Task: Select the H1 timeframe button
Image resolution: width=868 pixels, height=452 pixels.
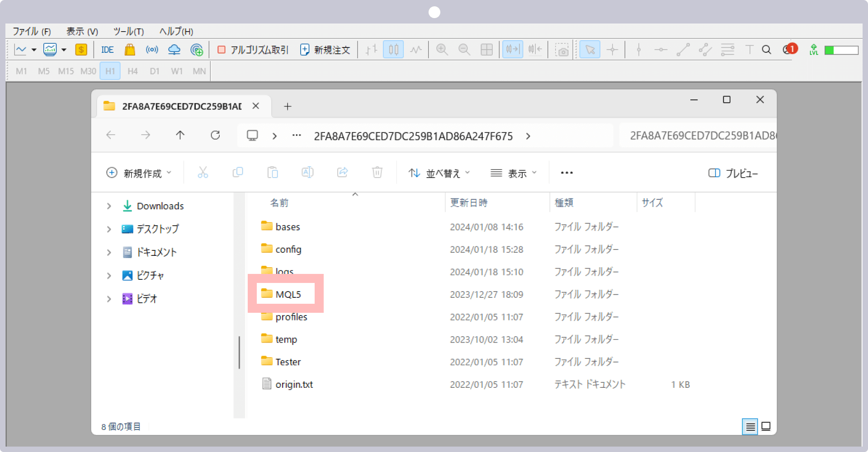Action: click(x=110, y=71)
